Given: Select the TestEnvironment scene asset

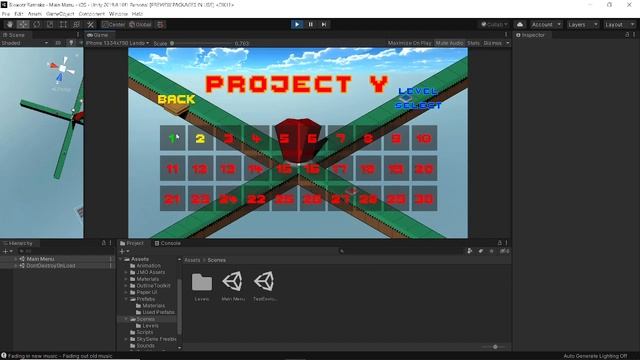Looking at the screenshot, I should point(264,282).
